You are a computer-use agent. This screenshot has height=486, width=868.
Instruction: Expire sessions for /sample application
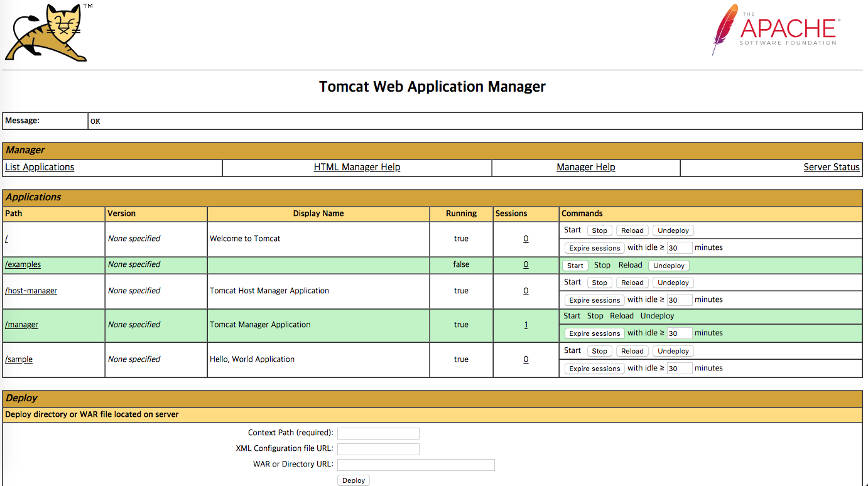coord(595,369)
